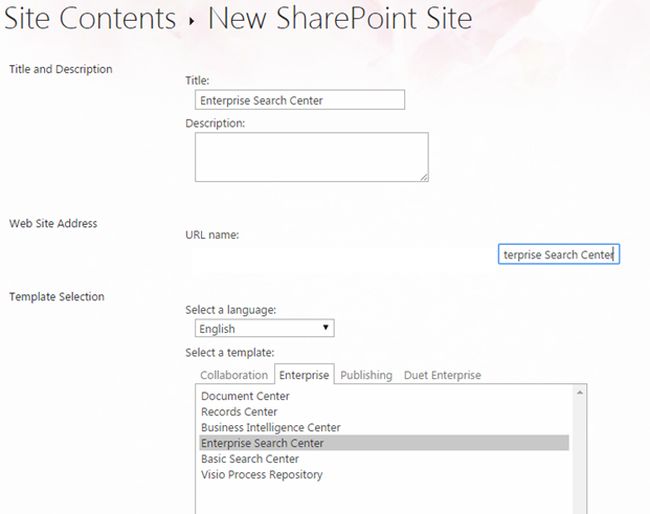Viewport: 650px width, 514px height.
Task: Switch to the Collaboration template tab
Action: coord(234,375)
